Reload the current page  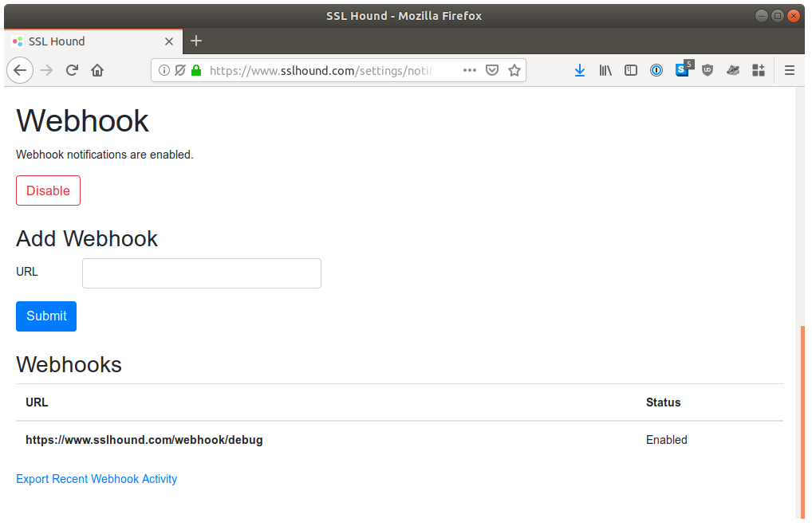tap(72, 70)
